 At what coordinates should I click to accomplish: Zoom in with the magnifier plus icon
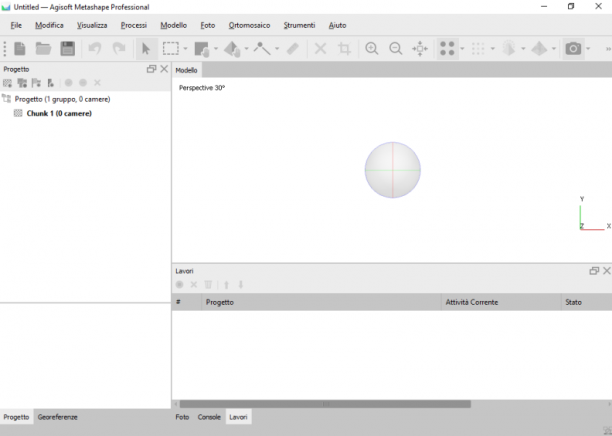coord(372,49)
